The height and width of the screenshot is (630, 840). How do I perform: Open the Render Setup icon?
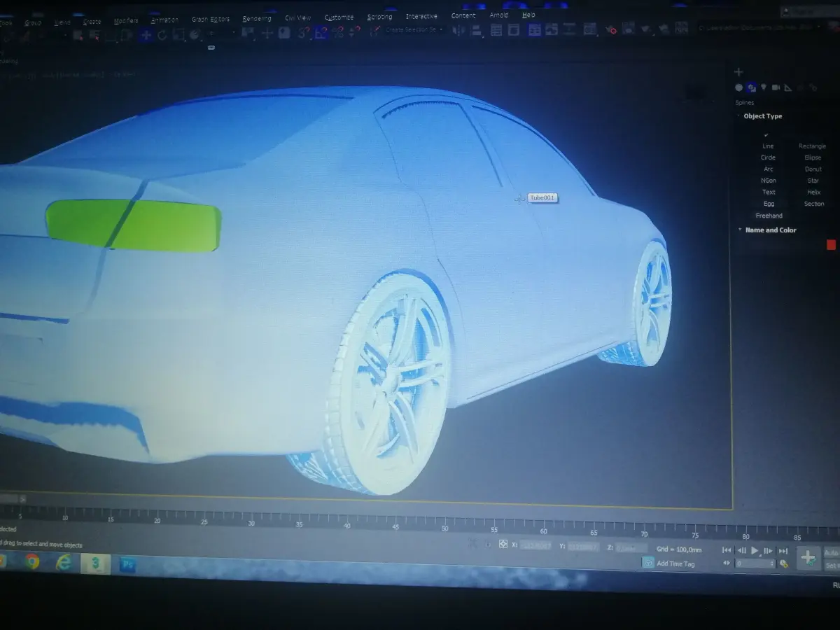(x=611, y=30)
